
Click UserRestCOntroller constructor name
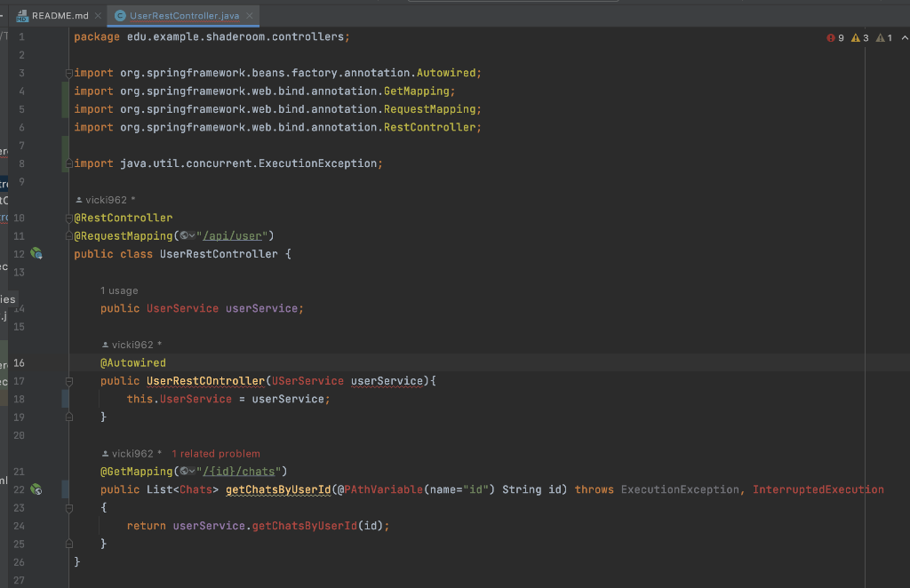(x=205, y=381)
